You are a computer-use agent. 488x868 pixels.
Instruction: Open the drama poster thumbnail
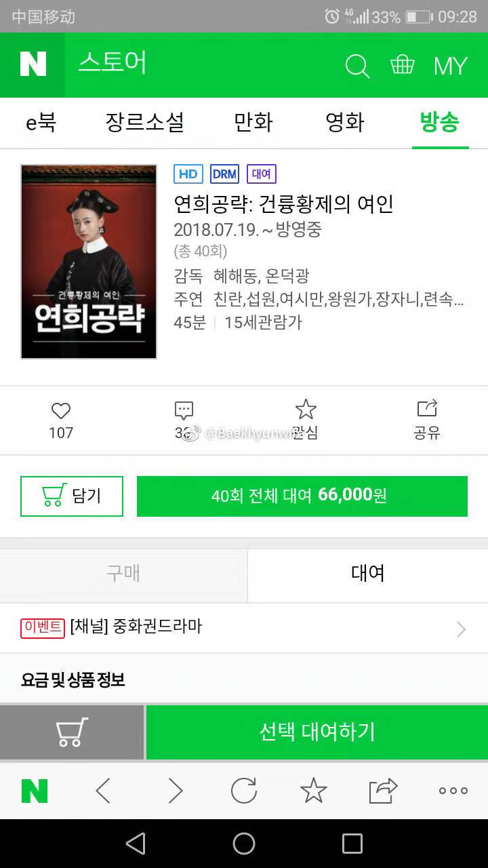click(89, 262)
